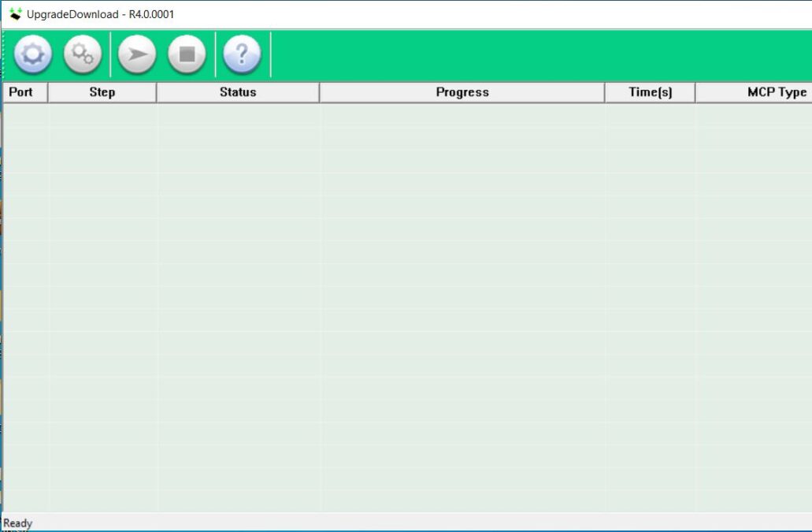The height and width of the screenshot is (532, 812).
Task: Click the MCP Type column header
Action: [x=754, y=92]
